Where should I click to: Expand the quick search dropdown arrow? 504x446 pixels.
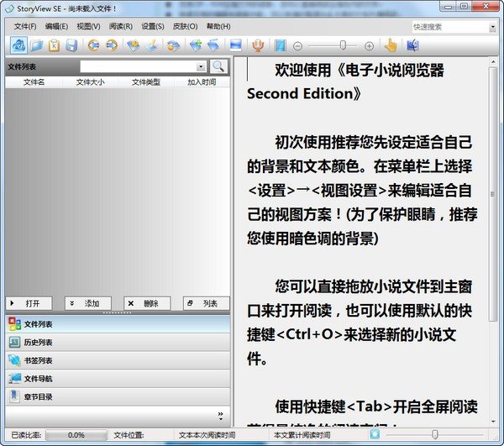pos(492,28)
